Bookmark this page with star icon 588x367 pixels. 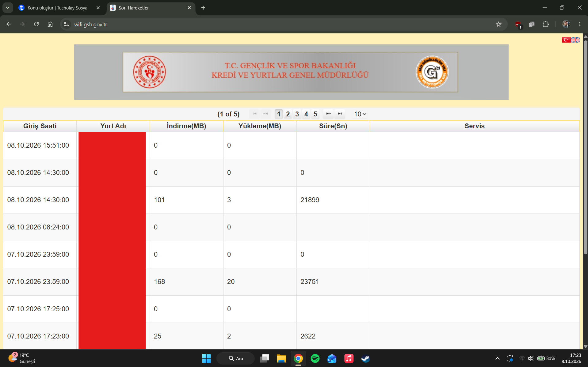click(x=498, y=25)
